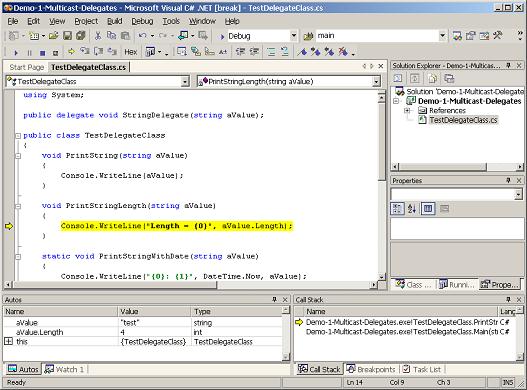Viewport: 527px width, 390px height.
Task: Click the Navigate Backward icon
Action: click(x=183, y=36)
